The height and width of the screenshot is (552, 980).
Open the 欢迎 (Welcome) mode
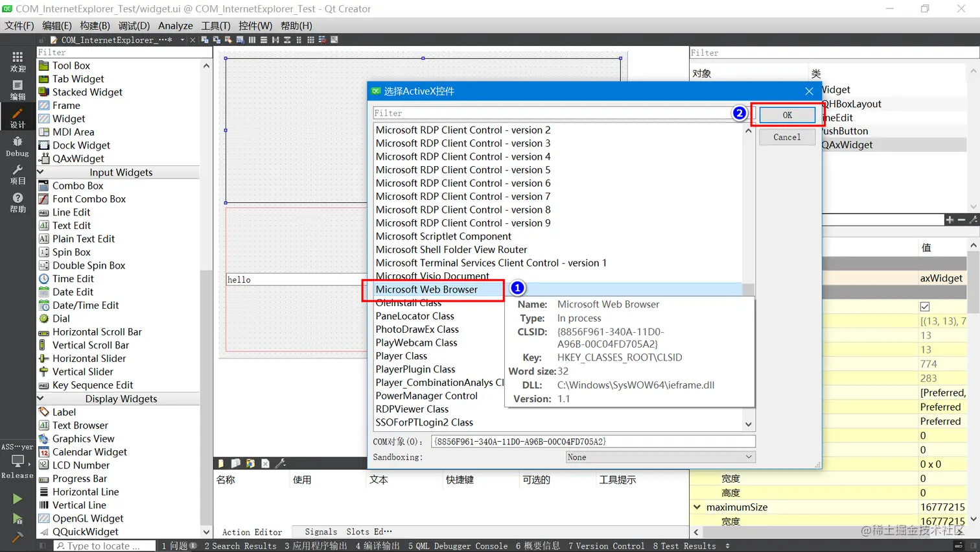[17, 62]
